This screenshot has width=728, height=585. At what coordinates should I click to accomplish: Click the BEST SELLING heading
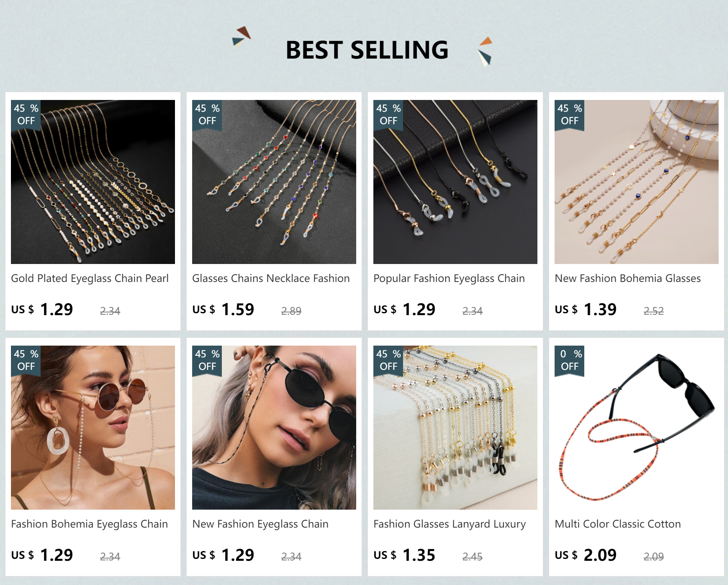click(367, 50)
